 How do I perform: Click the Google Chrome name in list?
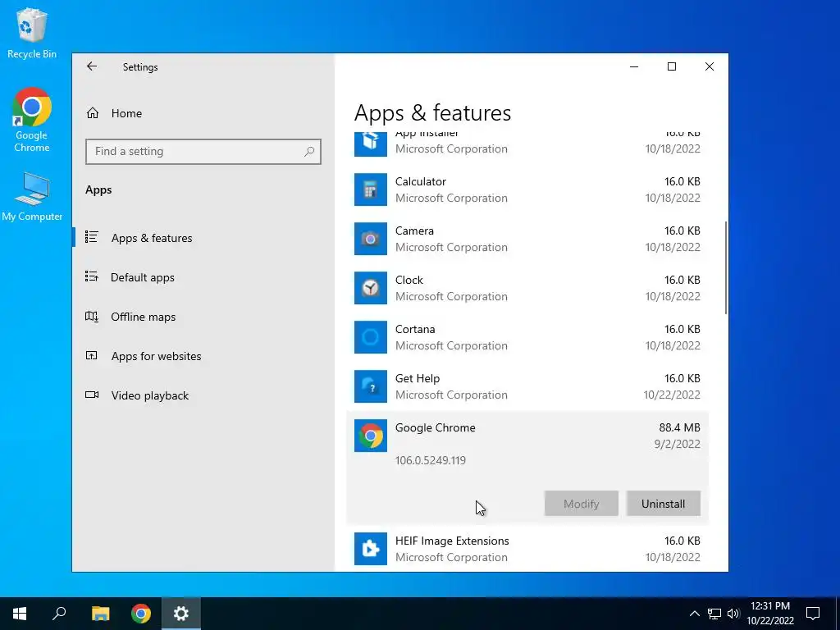coord(435,427)
